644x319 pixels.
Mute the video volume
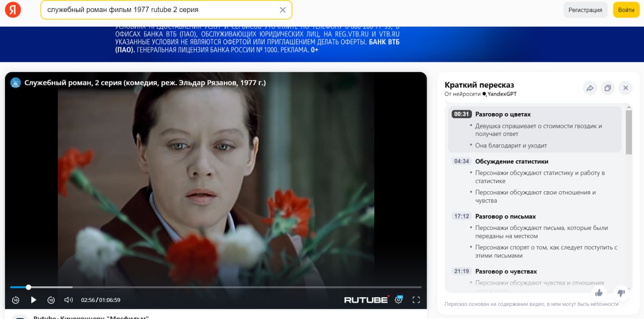(68, 300)
